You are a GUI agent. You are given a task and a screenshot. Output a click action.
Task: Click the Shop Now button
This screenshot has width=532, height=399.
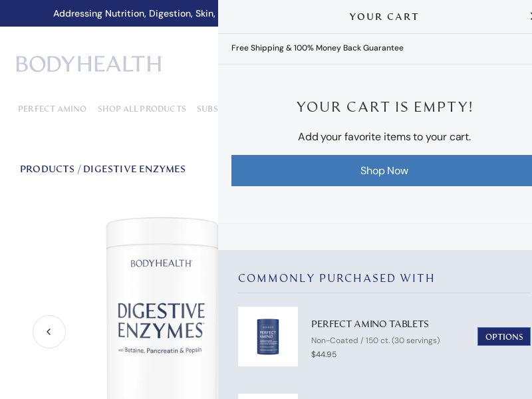[x=384, y=170]
